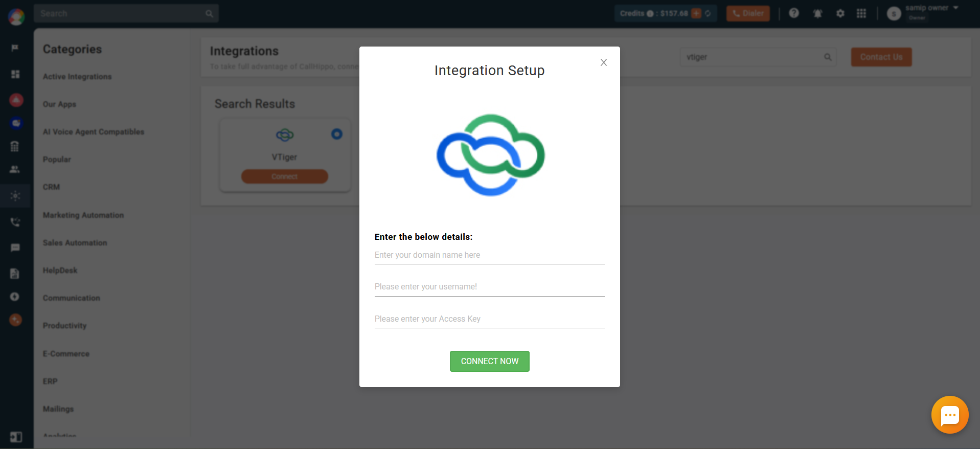
Task: Select Productivity category
Action: [x=65, y=325]
